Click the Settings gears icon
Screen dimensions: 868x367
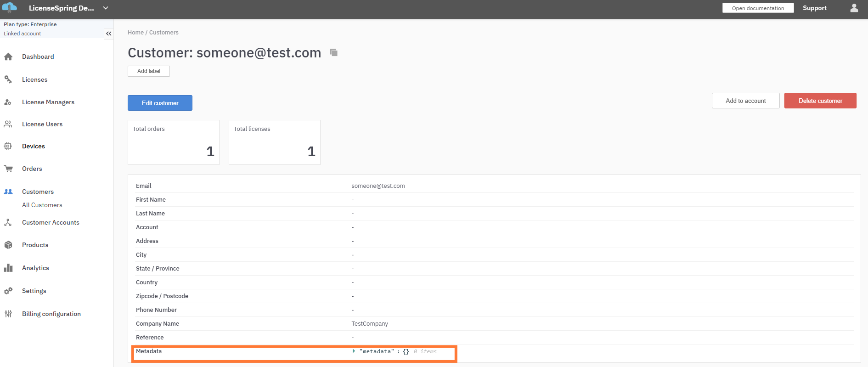[8, 291]
